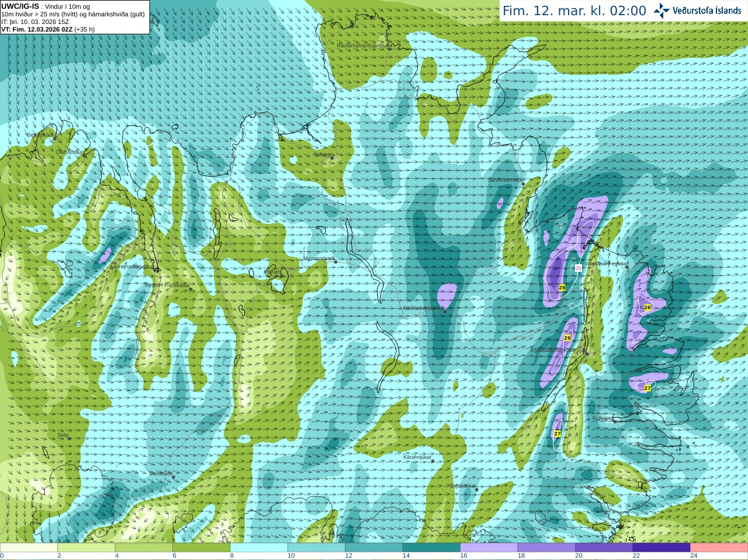Click the yellow 29 peak gust marker
The image size is (748, 560).
coord(562,288)
